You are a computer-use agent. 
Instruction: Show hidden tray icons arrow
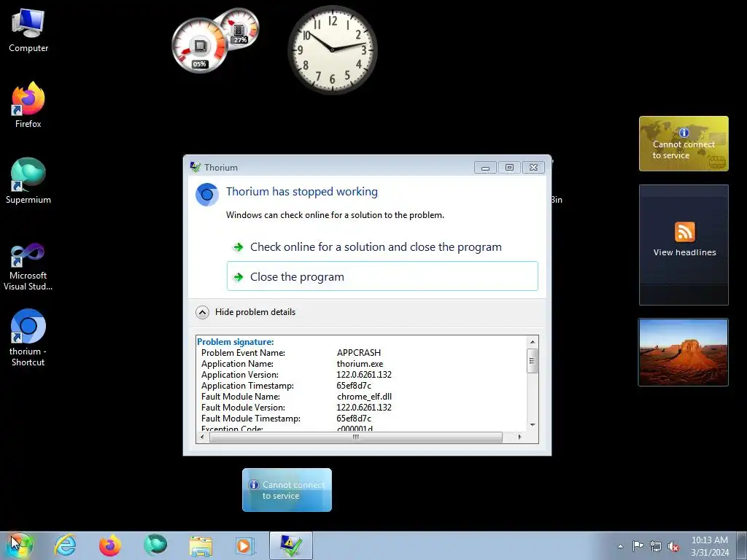[620, 546]
